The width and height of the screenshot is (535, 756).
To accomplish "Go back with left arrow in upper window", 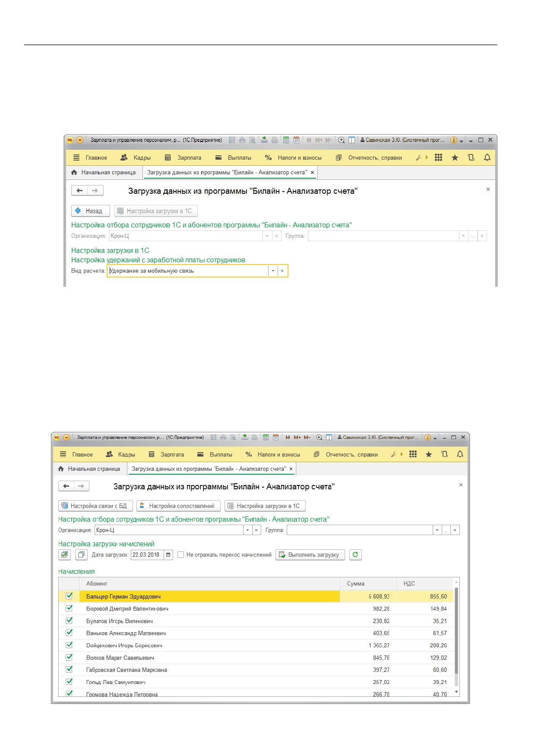I will click(79, 190).
